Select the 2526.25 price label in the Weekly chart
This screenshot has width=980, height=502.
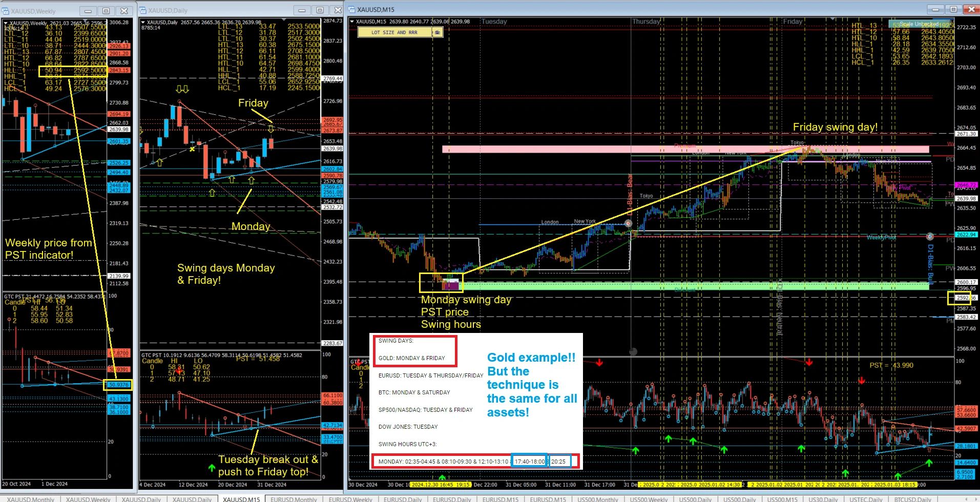(x=119, y=163)
